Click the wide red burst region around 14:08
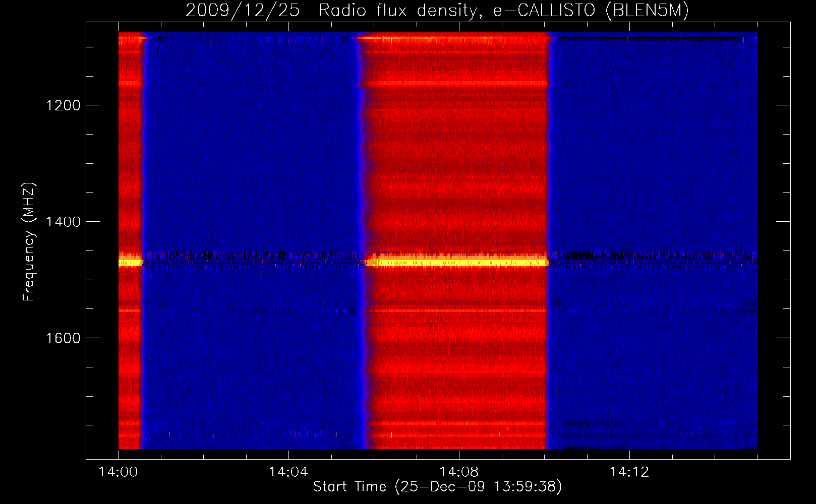 coord(456,241)
